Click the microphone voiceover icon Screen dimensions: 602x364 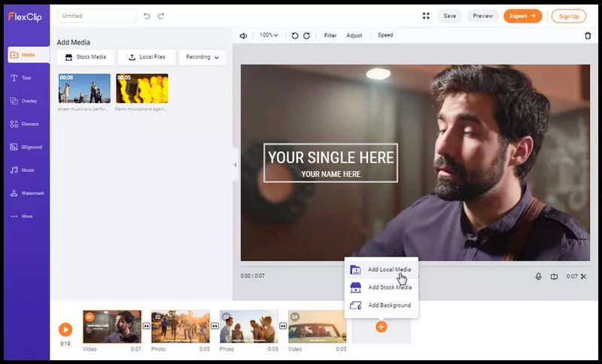pos(538,277)
